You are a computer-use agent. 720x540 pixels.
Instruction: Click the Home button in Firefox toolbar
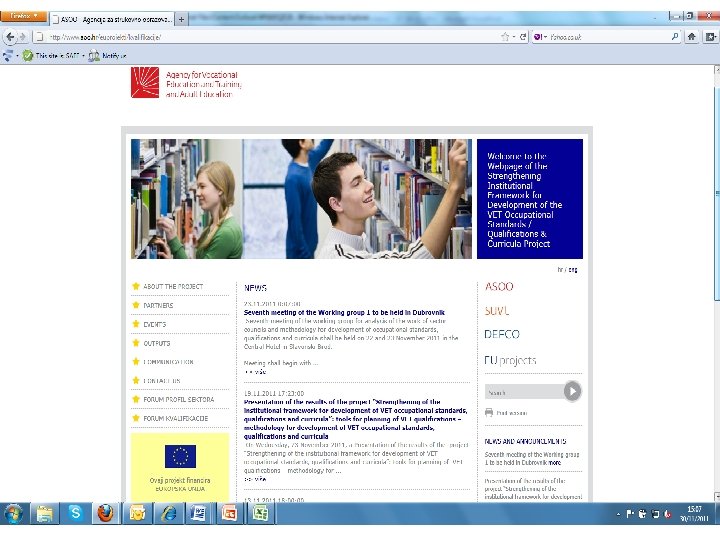pos(692,37)
